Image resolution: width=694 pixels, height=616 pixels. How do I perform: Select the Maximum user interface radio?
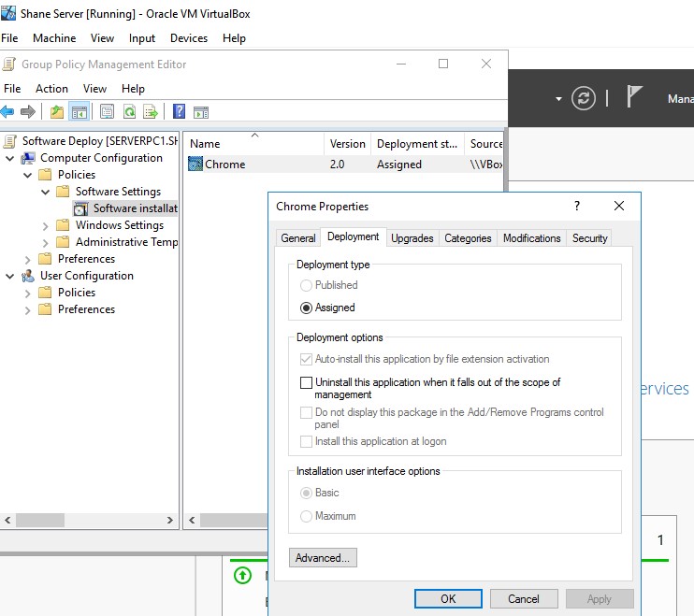306,516
